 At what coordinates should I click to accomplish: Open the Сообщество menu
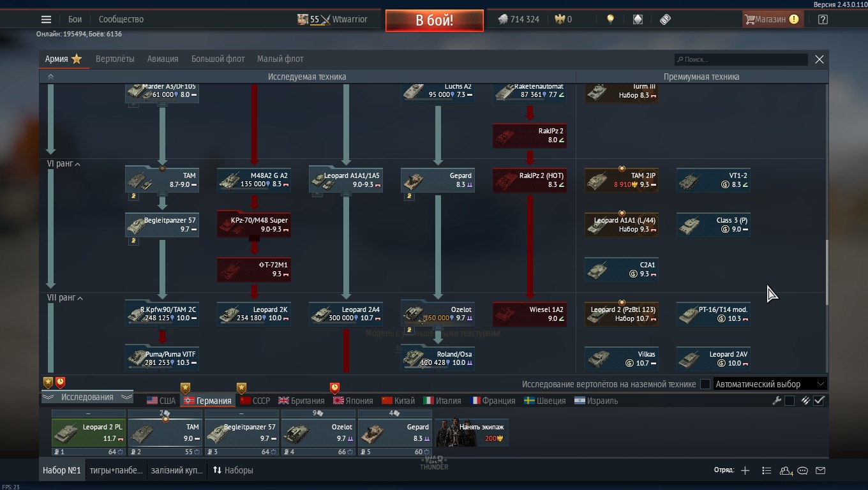coord(121,19)
